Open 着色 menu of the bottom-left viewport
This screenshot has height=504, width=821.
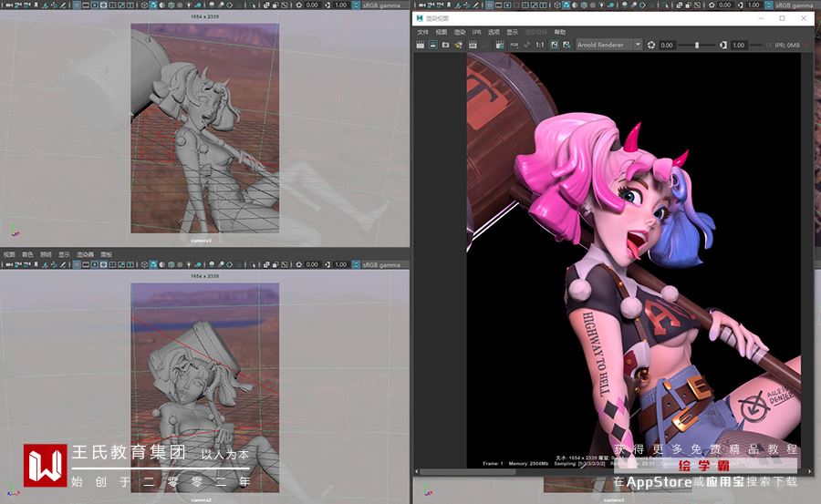click(27, 254)
